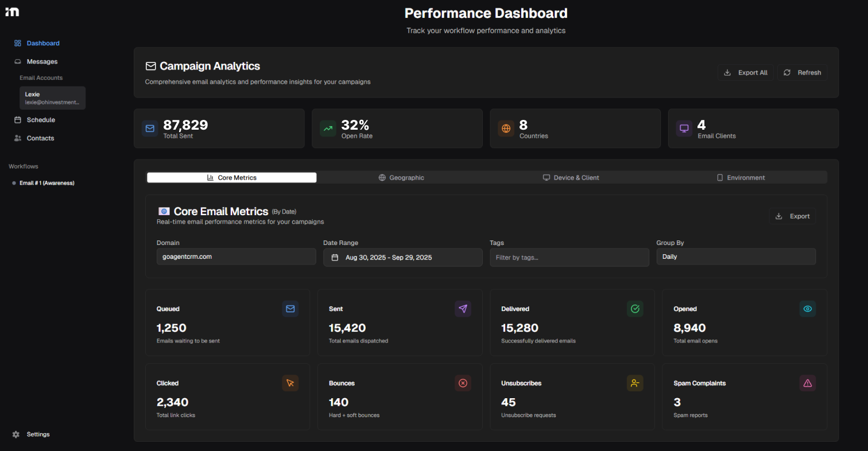The image size is (868, 451).
Task: Click the Export All button
Action: pos(745,72)
